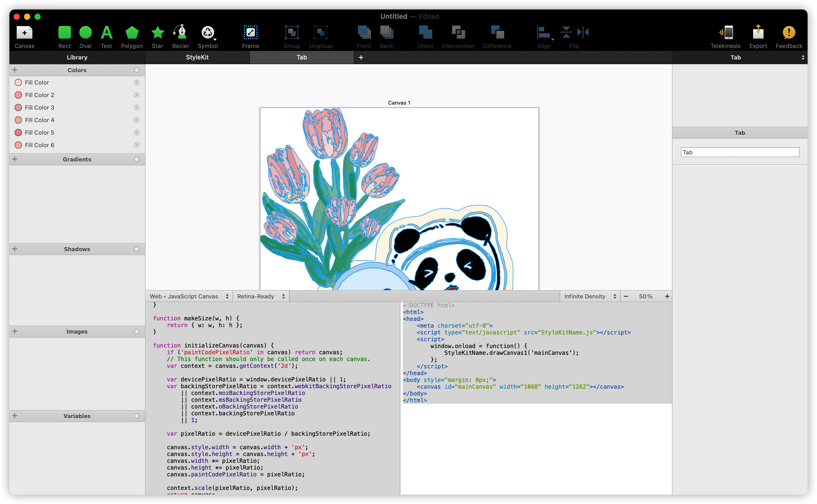Click the Frame tool icon

tap(250, 33)
